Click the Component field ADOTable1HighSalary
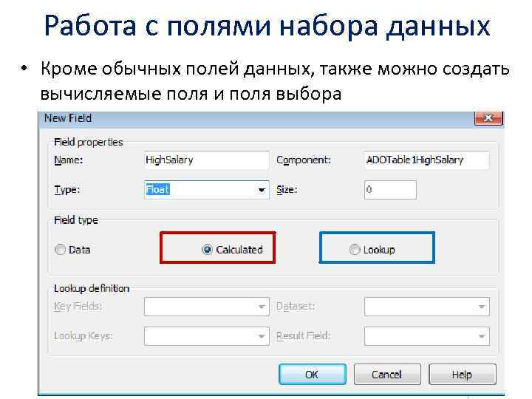Viewport: 532px width, 399px height. point(427,160)
